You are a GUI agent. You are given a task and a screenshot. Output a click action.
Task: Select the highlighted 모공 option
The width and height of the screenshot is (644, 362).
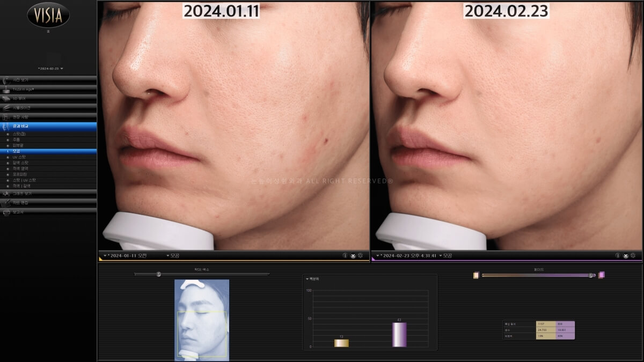[x=48, y=151]
